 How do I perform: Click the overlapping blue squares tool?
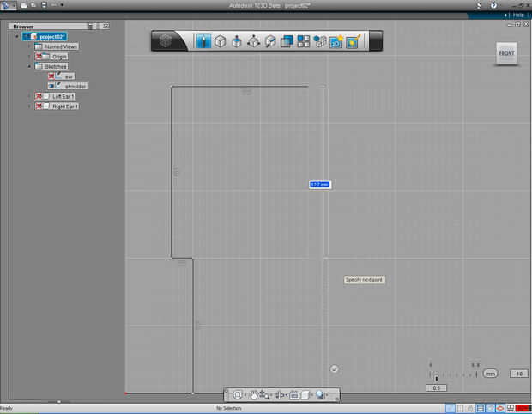[287, 41]
